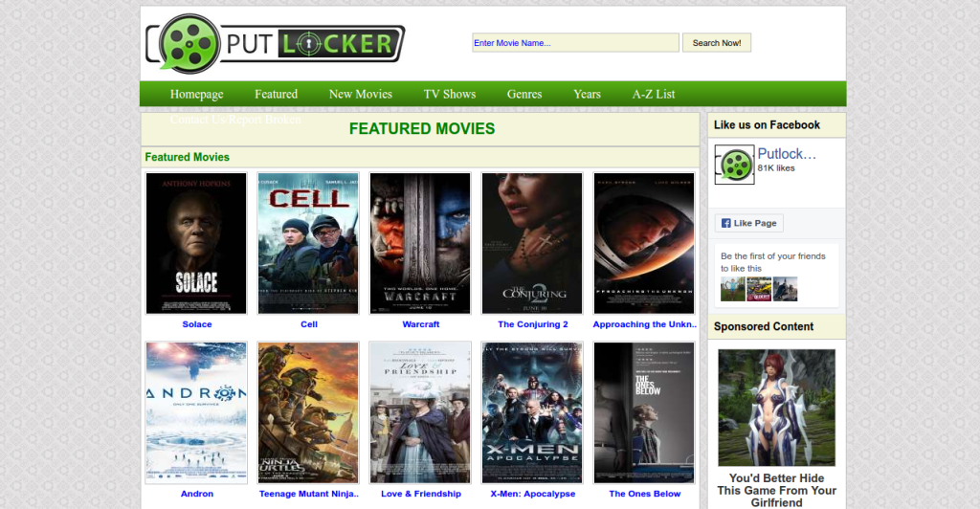Click The Conjuring 2 title link
The height and width of the screenshot is (509, 980).
[x=532, y=324]
